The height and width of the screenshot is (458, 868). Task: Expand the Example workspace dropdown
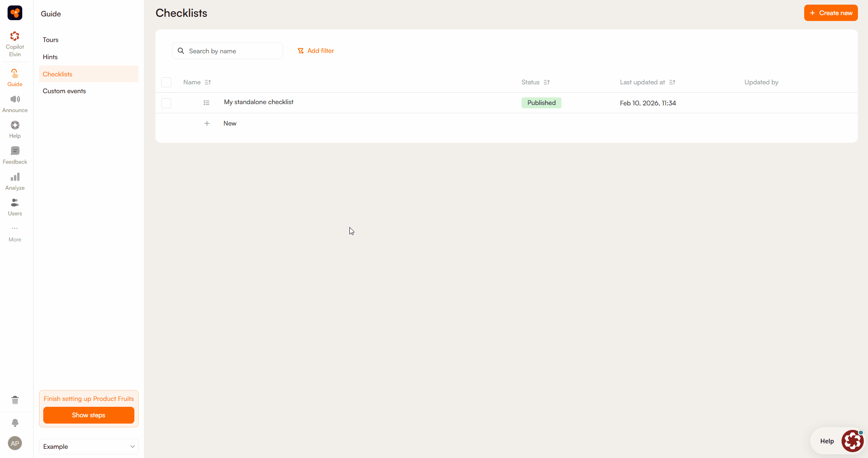pos(89,446)
